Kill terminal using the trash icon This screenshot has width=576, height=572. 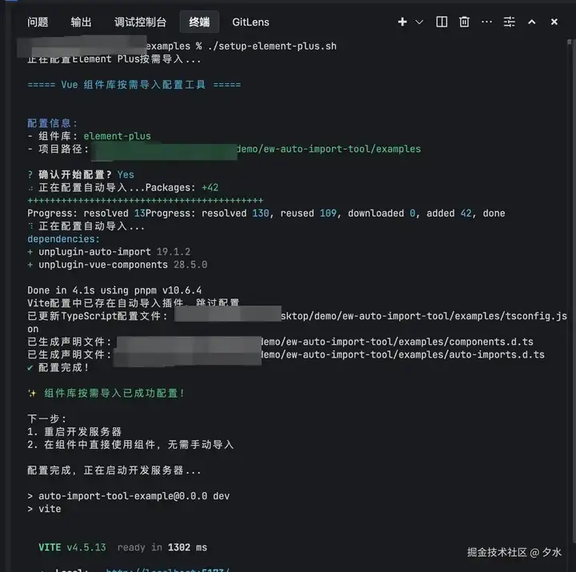[x=464, y=22]
